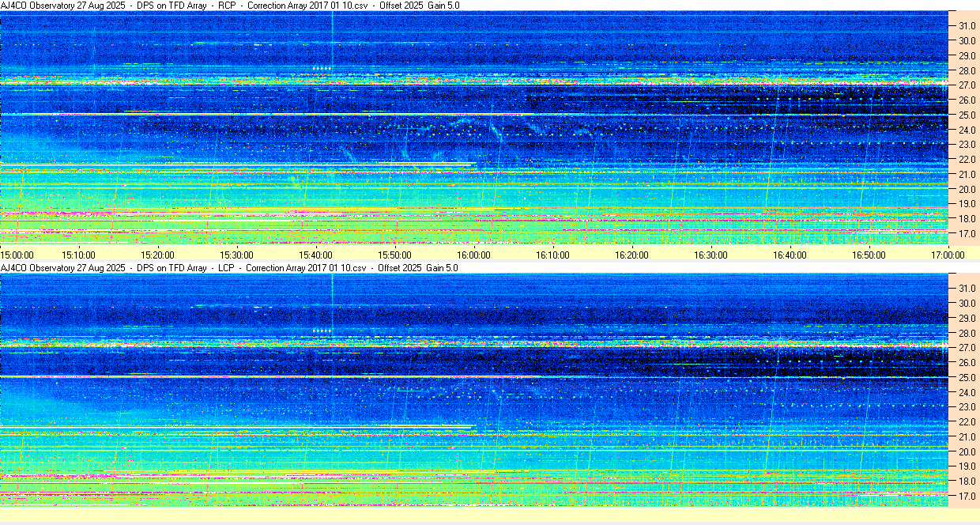The height and width of the screenshot is (525, 980).
Task: Click 24.0 on the LCP frequency scale
Action: coord(967,392)
